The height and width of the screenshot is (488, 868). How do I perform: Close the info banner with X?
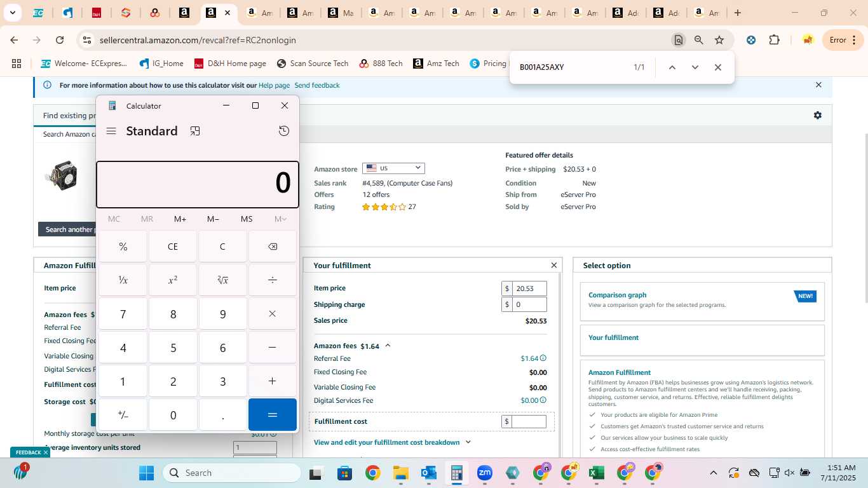(x=818, y=85)
